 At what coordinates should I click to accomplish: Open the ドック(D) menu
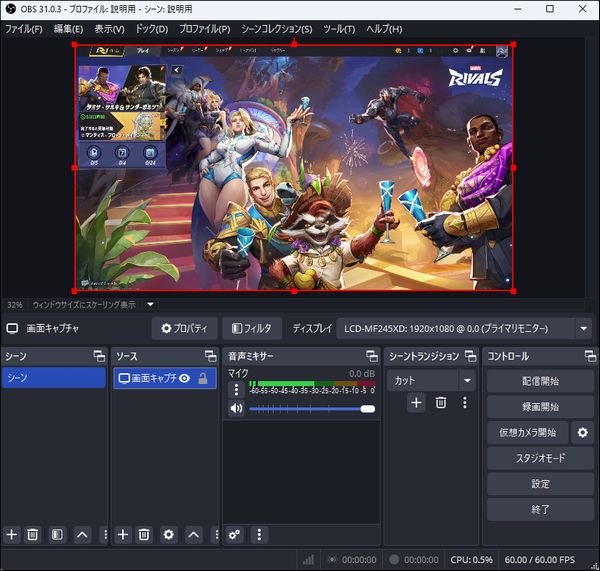[x=152, y=29]
